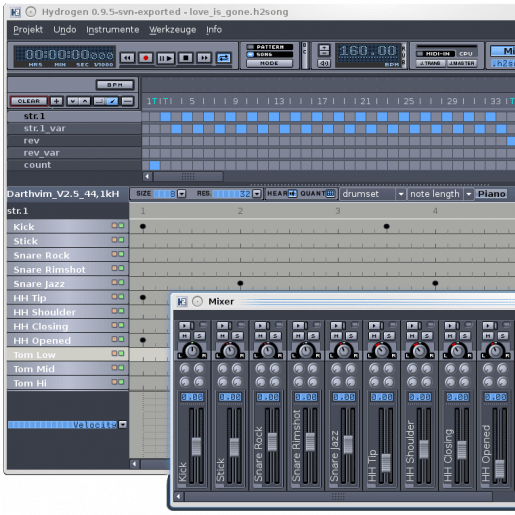Image resolution: width=515 pixels, height=515 pixels.
Task: Click the J.TRANS jack transport button
Action: coord(430,63)
